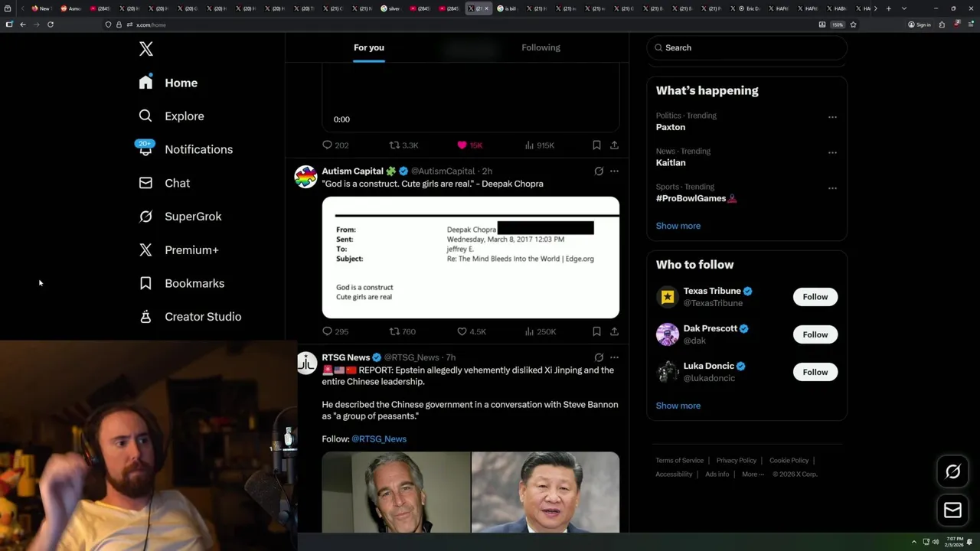Screen dimensions: 980x551
Task: Click the Search input field
Action: click(x=746, y=47)
